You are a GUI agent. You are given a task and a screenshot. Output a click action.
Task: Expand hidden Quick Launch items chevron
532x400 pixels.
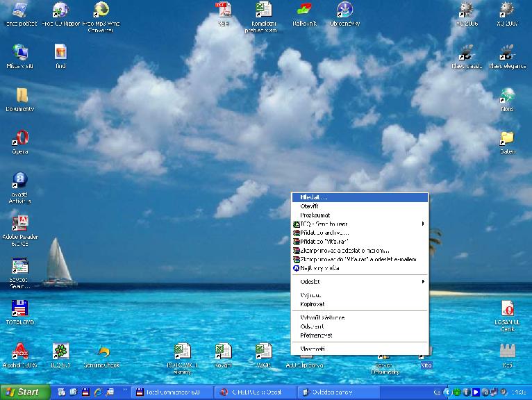click(125, 388)
